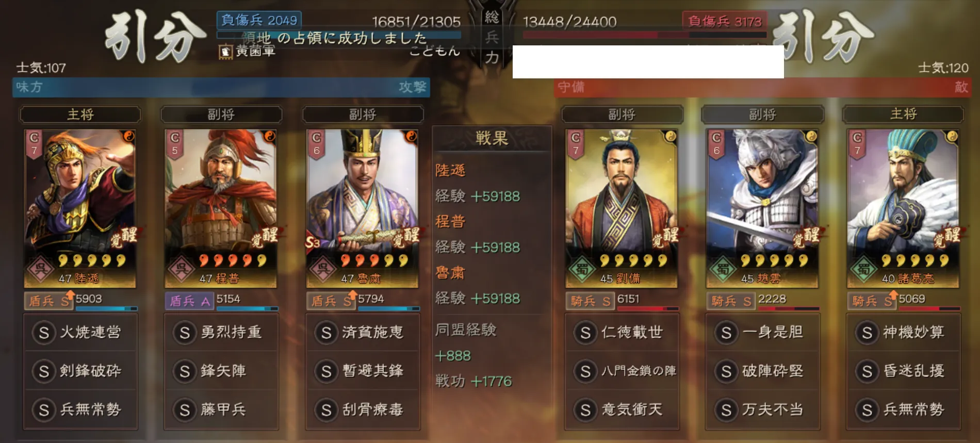Open 趙雲 enemy portrait card
980x443 pixels.
[762, 208]
